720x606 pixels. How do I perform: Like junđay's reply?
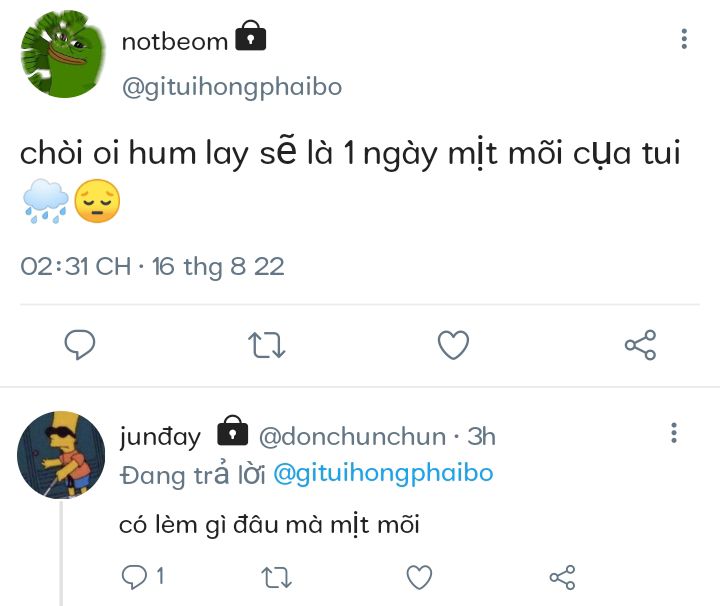pos(419,576)
